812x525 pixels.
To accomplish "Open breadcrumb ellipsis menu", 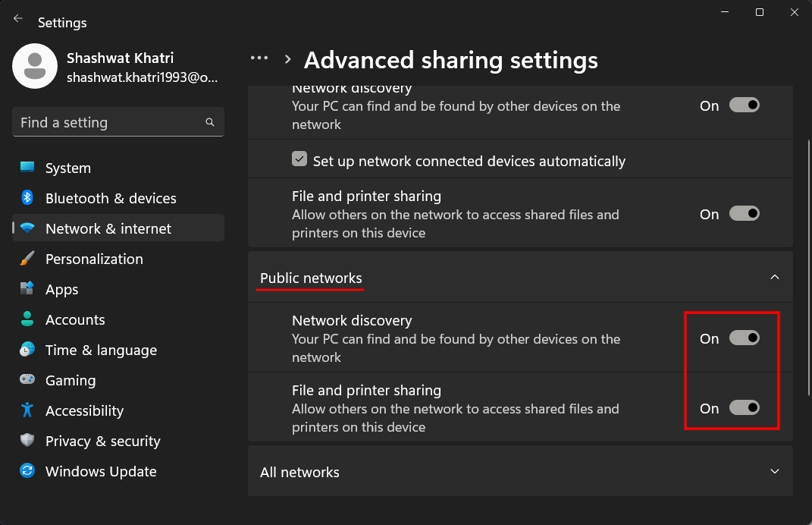I will [x=259, y=58].
